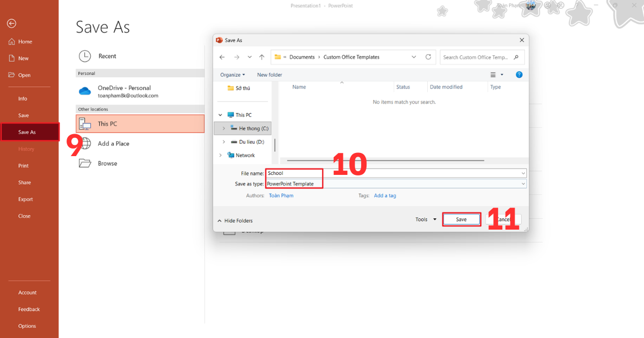
Task: Click the Save button
Action: click(x=462, y=219)
